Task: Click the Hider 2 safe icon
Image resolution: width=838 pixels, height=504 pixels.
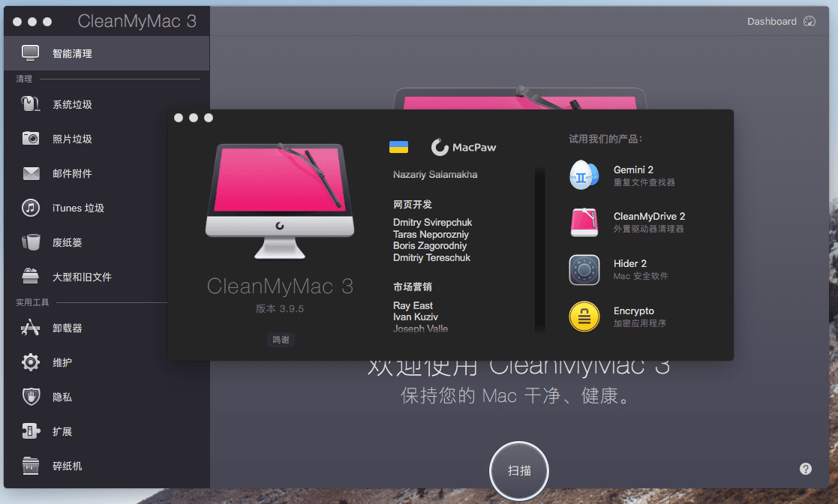Action: pyautogui.click(x=584, y=270)
